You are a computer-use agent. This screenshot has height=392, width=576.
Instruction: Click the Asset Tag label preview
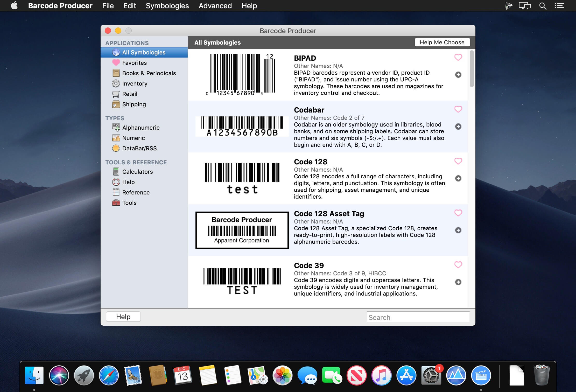(x=242, y=230)
